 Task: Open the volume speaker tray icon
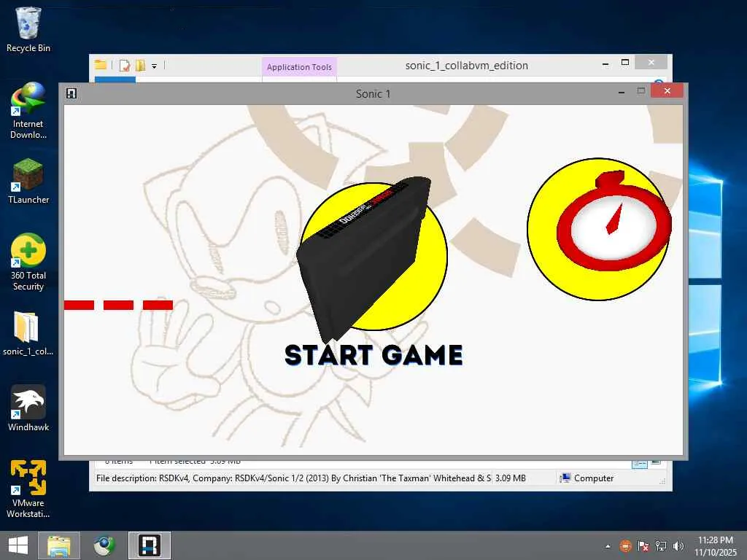pyautogui.click(x=678, y=546)
